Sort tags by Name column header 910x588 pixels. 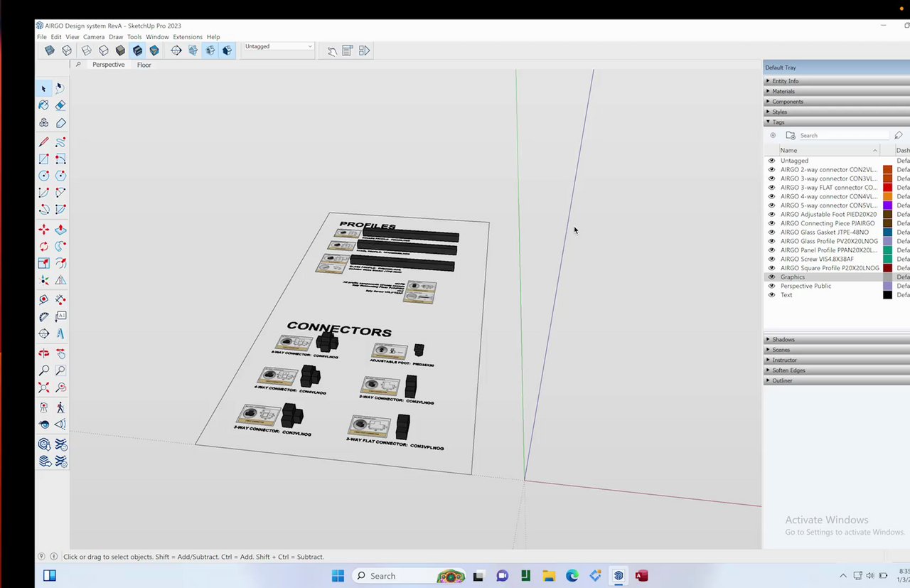tap(828, 150)
